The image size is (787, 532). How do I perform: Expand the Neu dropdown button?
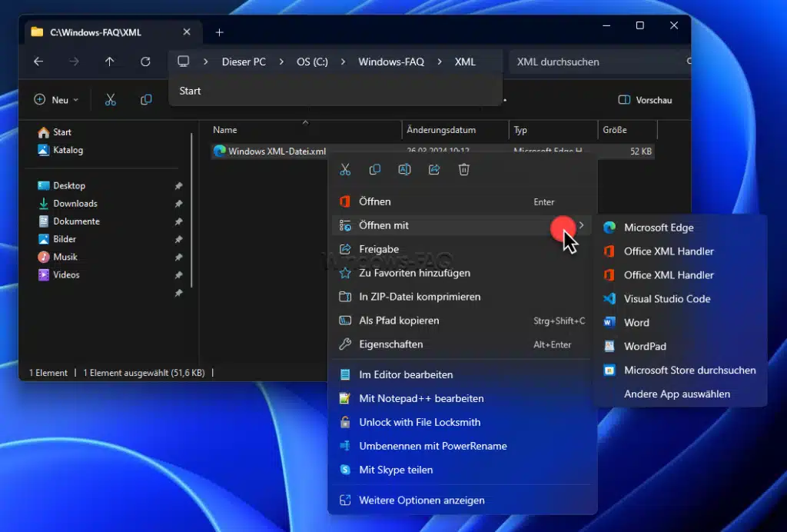(56, 100)
